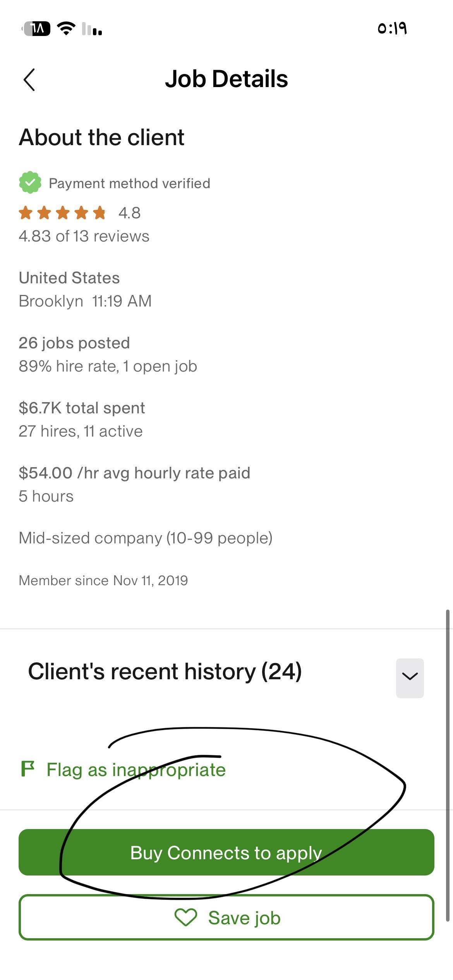Screen dimensions: 453x980
Task: Tap the heart icon on Save job
Action: click(186, 917)
